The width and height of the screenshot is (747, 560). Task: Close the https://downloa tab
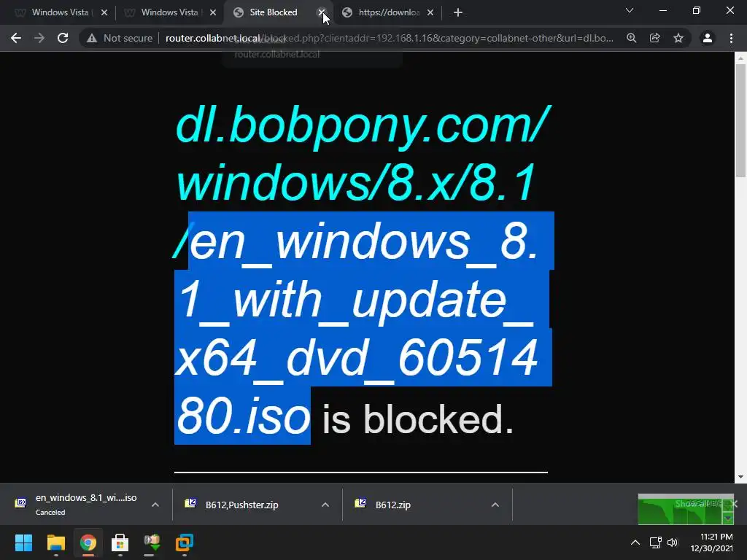[x=430, y=12]
